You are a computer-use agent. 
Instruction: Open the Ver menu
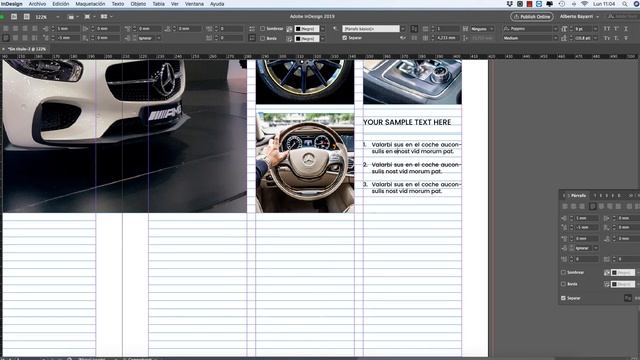tap(175, 4)
